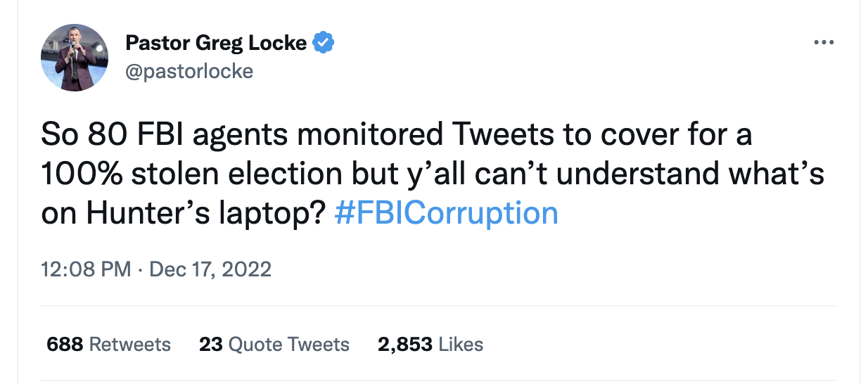Click the Pastor Greg Locke display name
Screen dimensions: 868x384
point(216,43)
